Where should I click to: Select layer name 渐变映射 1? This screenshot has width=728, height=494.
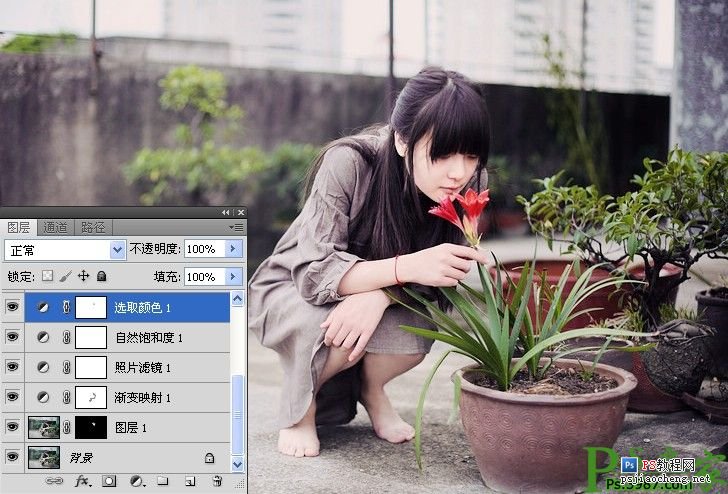pos(143,397)
